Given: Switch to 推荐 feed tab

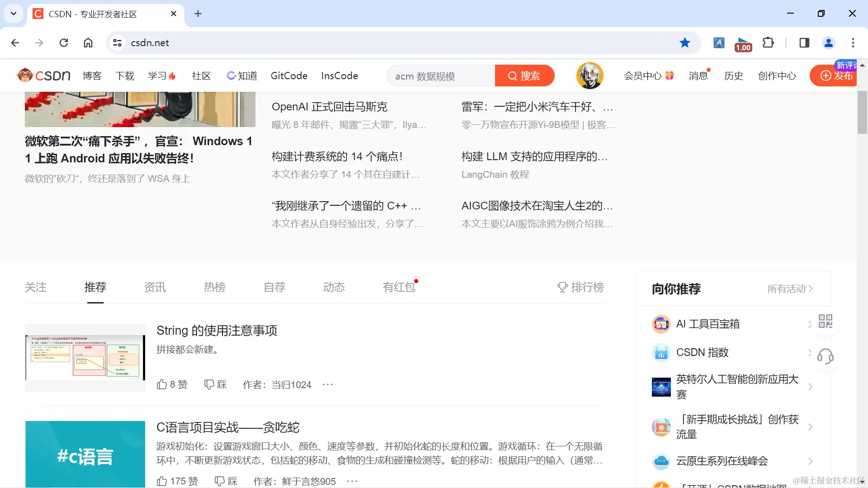Looking at the screenshot, I should point(95,287).
